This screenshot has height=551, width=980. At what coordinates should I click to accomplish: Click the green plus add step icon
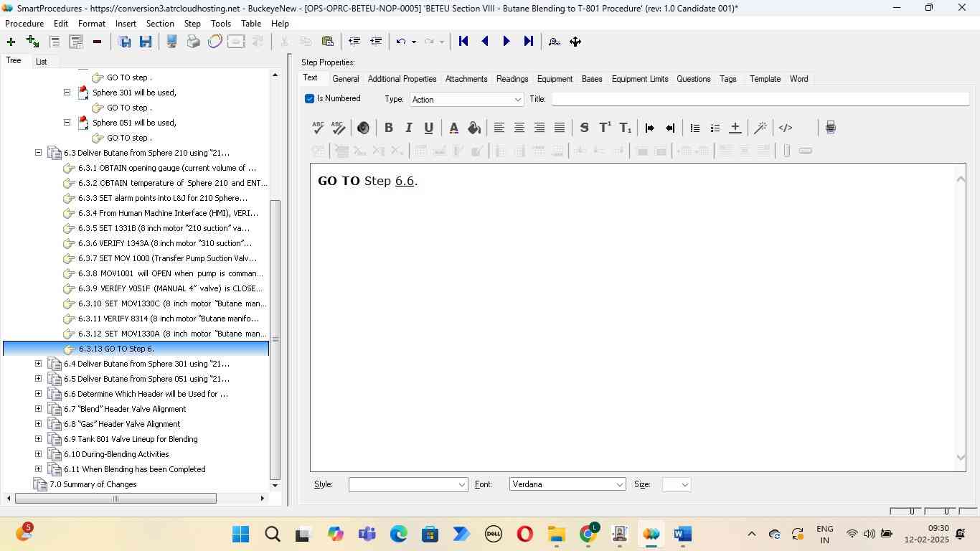click(11, 42)
